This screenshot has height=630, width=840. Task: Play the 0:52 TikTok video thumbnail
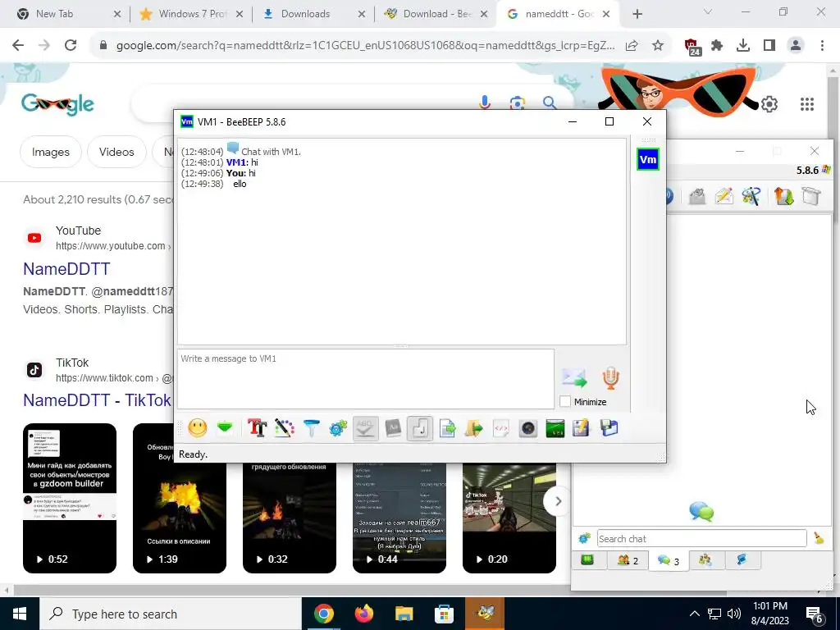click(70, 498)
